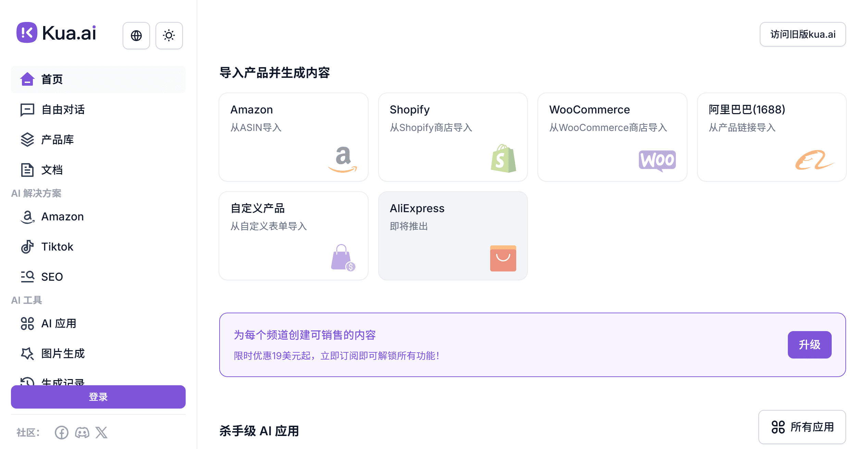Select the 首页 home icon in the sidebar
The height and width of the screenshot is (449, 868).
point(27,79)
